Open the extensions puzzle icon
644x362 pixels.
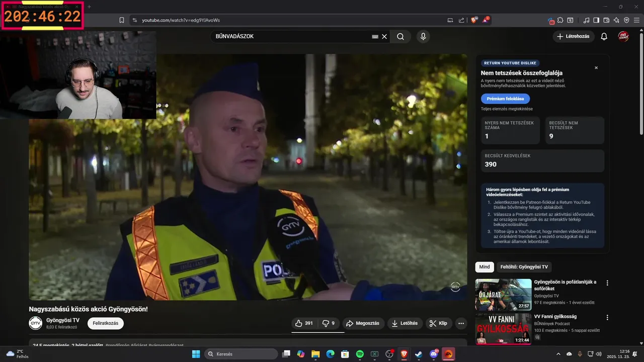[560, 20]
